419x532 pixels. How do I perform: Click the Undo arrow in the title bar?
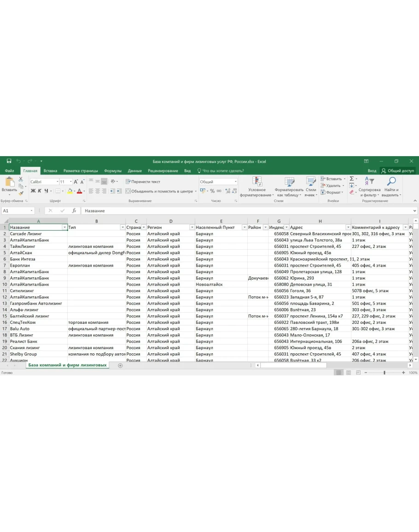(x=18, y=161)
